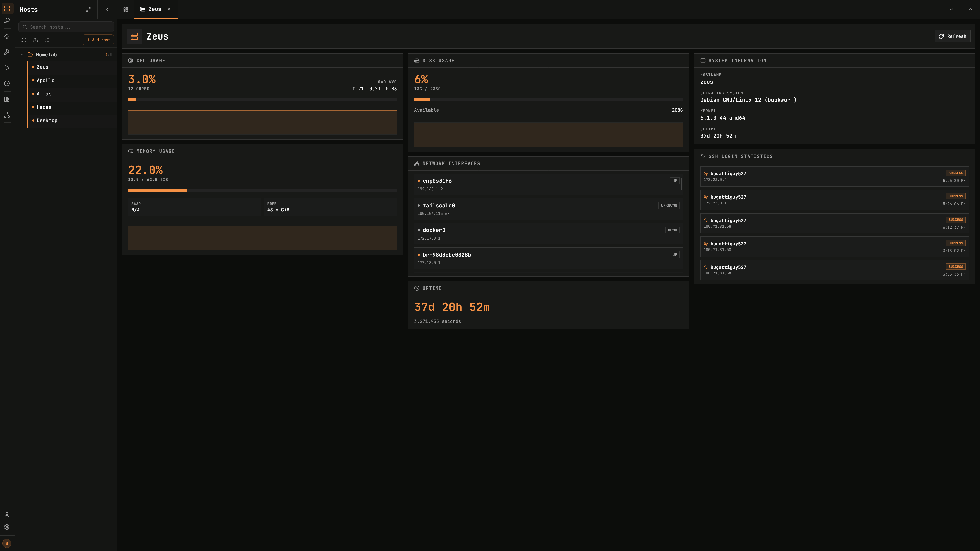Click the memory usage history chart
Image resolution: width=980 pixels, height=551 pixels.
(263, 238)
